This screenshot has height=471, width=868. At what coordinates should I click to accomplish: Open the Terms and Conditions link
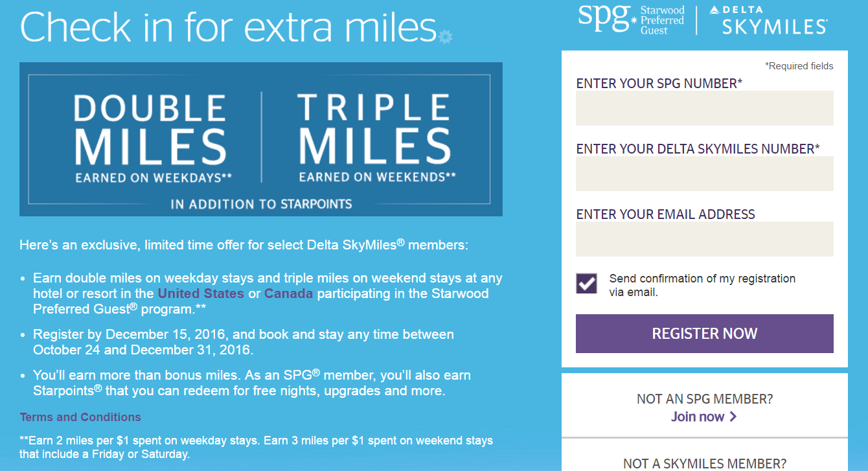80,417
